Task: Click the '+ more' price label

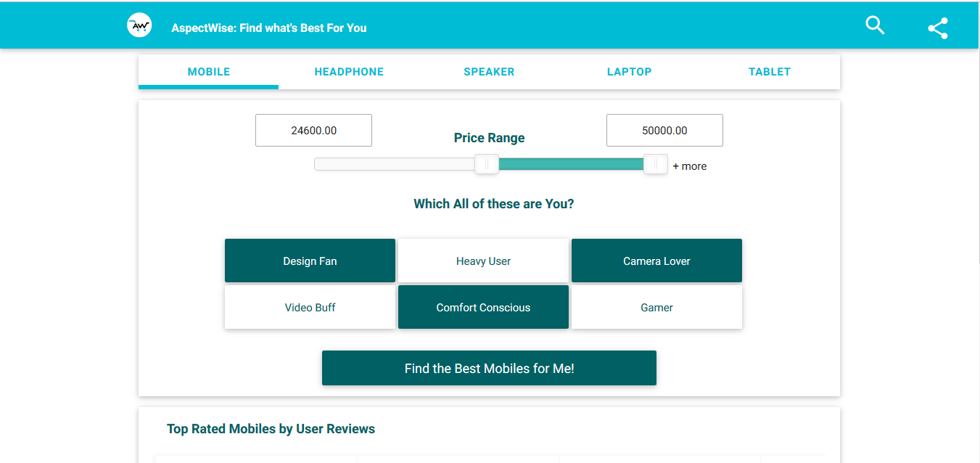Action: pos(689,166)
